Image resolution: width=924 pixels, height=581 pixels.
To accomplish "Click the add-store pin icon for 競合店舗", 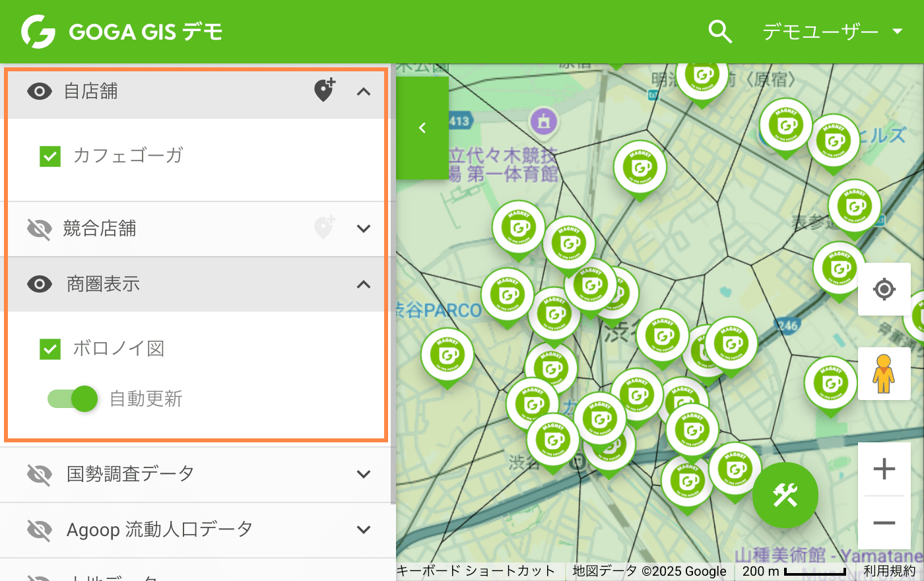I will point(324,228).
